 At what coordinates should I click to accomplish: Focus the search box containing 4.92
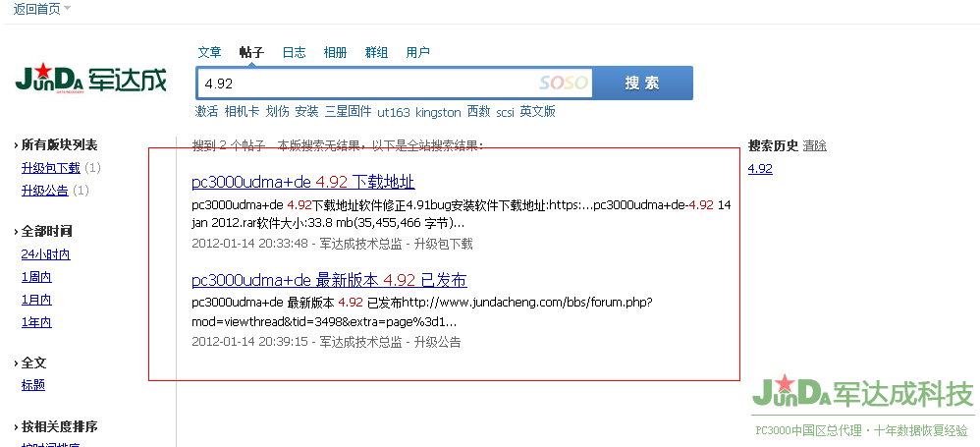[394, 84]
